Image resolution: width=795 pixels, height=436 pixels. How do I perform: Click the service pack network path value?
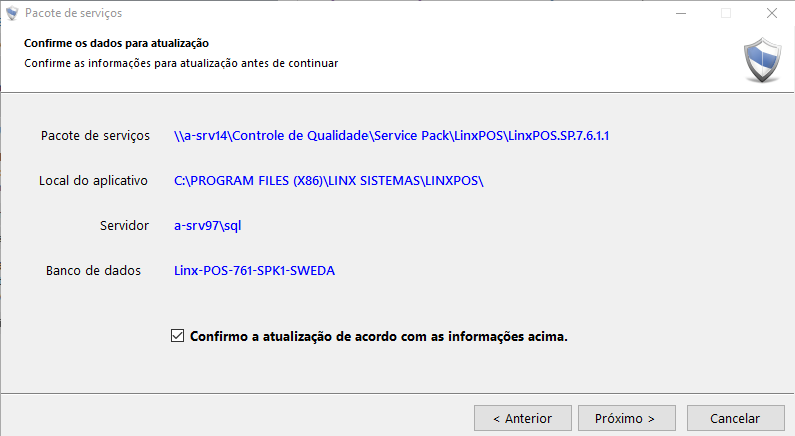click(391, 135)
